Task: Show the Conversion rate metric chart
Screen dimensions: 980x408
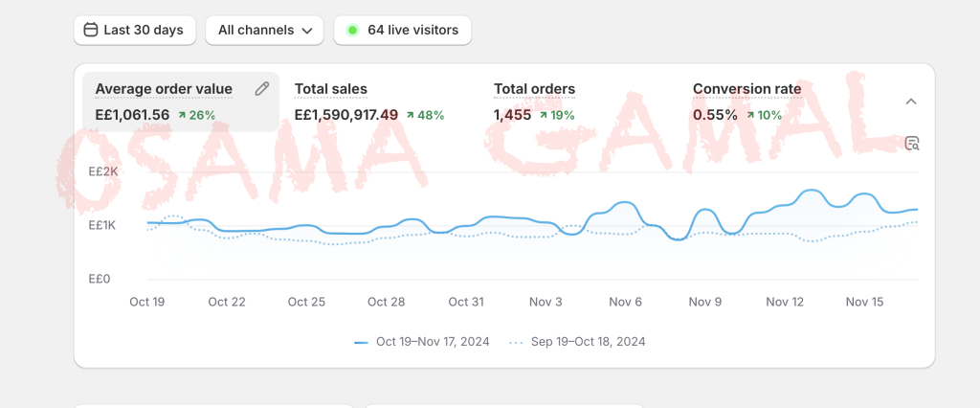Action: (x=746, y=90)
